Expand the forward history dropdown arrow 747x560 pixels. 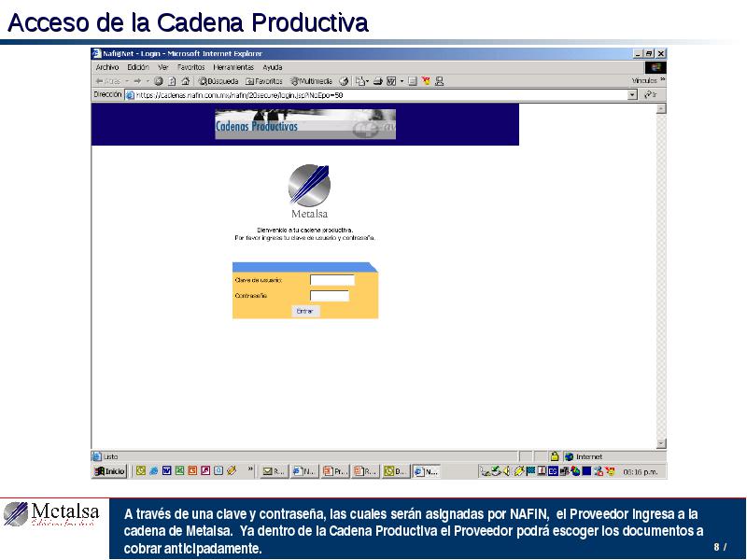click(148, 81)
